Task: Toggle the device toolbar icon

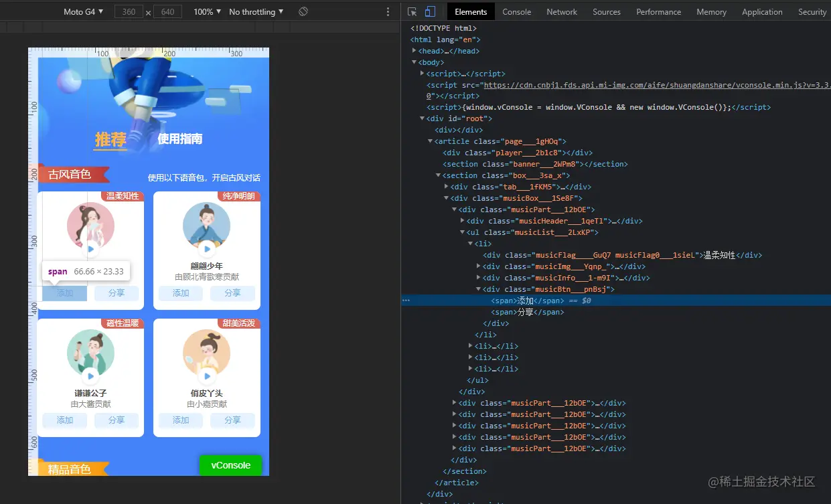Action: coord(430,11)
